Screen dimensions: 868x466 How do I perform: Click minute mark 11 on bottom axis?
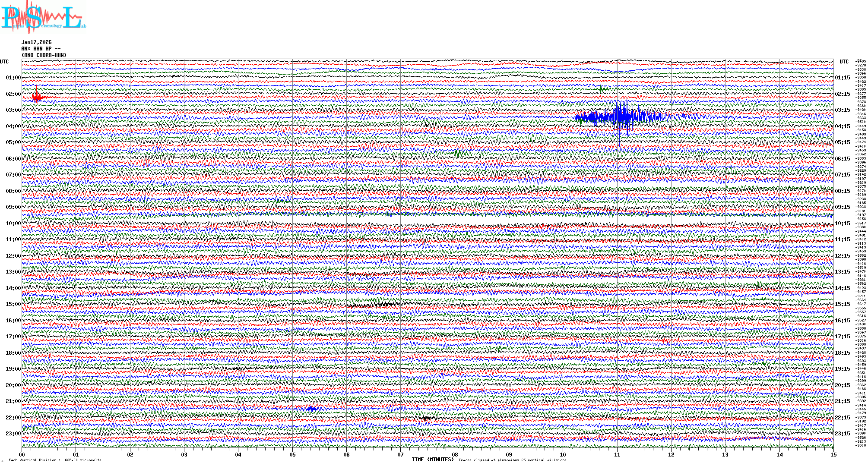point(617,454)
